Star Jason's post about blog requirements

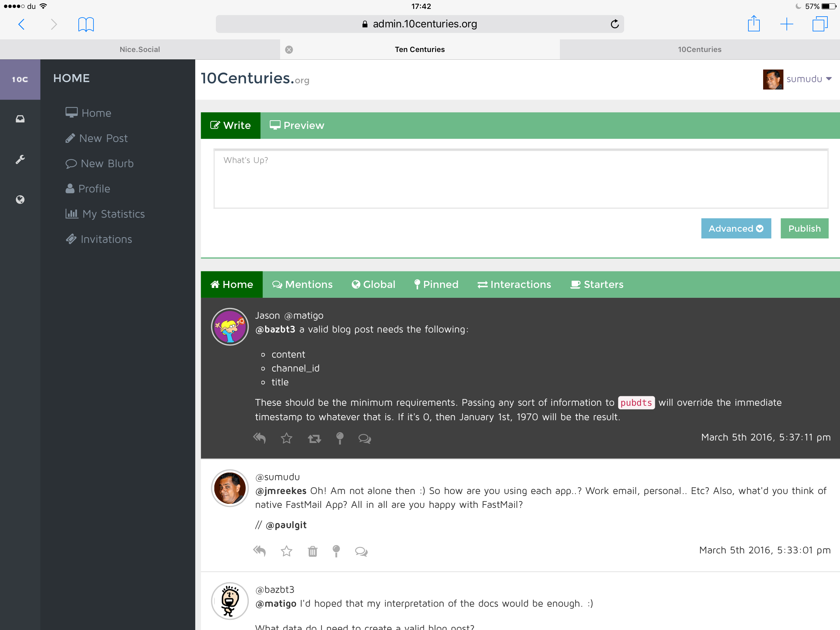[x=286, y=438]
